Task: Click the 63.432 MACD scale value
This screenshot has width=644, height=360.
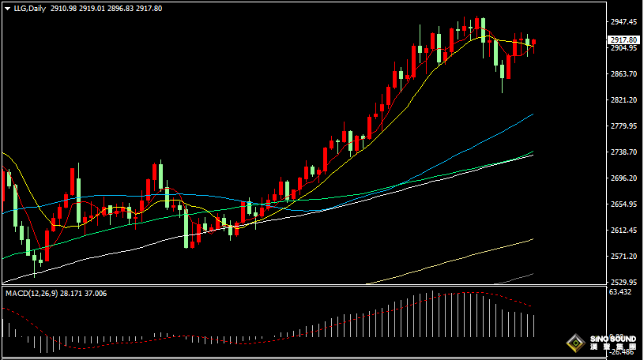Action: [620, 292]
